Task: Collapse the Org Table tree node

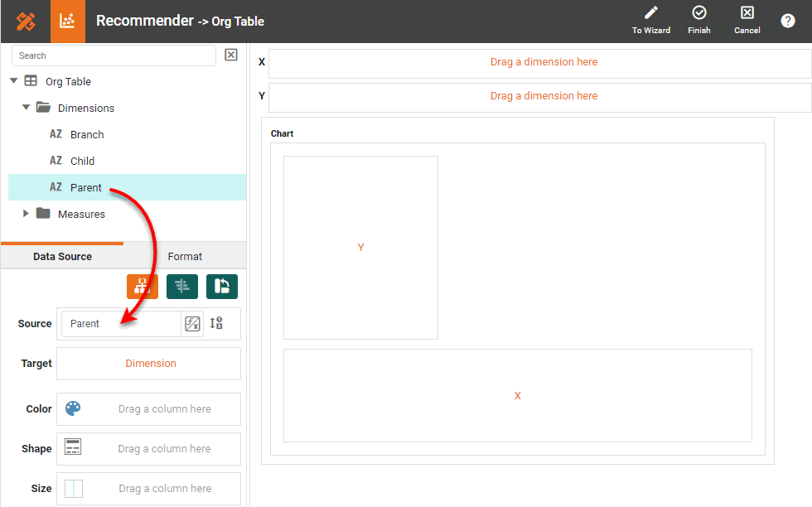Action: (x=14, y=81)
